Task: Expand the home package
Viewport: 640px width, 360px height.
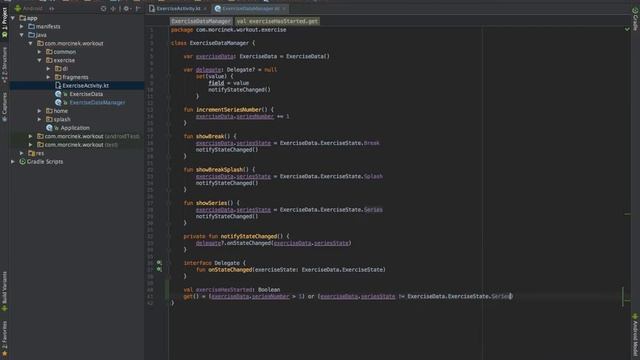Action: pyautogui.click(x=40, y=111)
